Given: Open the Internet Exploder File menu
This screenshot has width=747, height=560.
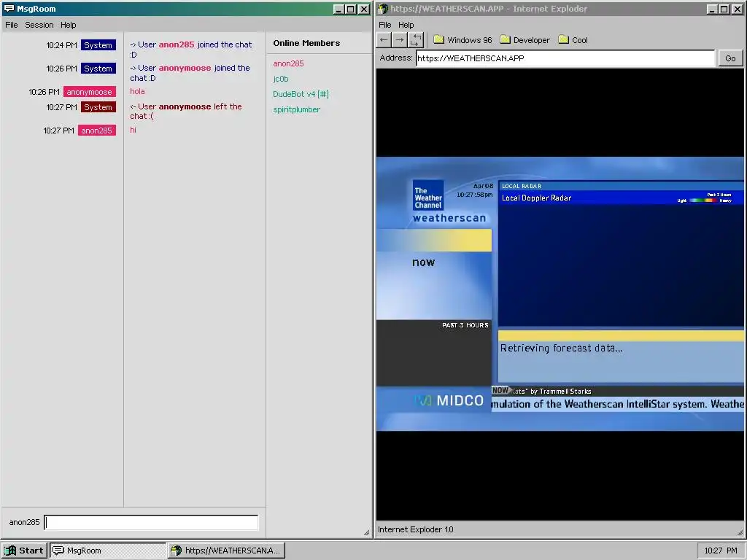Looking at the screenshot, I should pos(385,25).
